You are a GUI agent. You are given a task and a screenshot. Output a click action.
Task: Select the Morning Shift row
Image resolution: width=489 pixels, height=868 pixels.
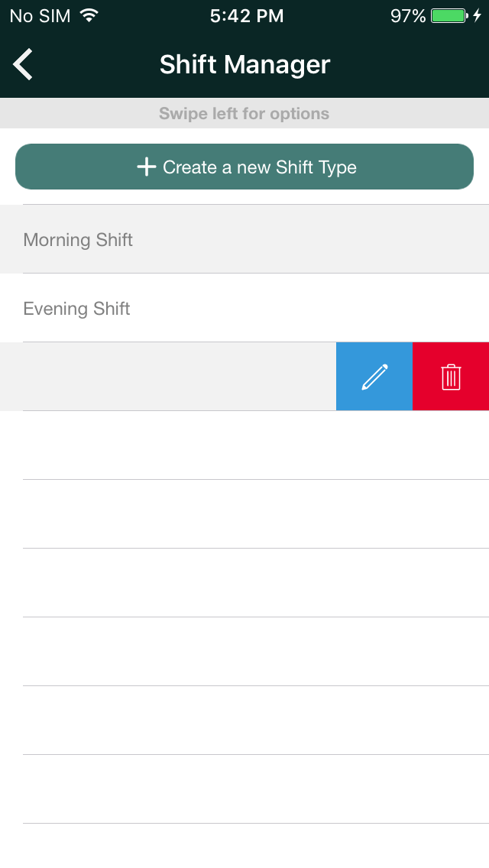point(244,239)
